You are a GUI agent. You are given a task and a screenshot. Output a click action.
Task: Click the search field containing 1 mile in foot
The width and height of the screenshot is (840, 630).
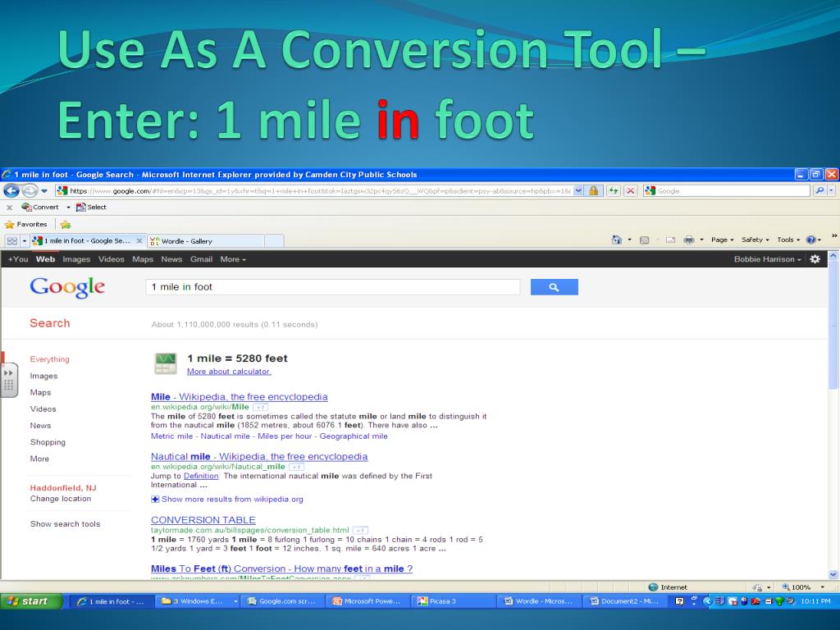point(333,287)
